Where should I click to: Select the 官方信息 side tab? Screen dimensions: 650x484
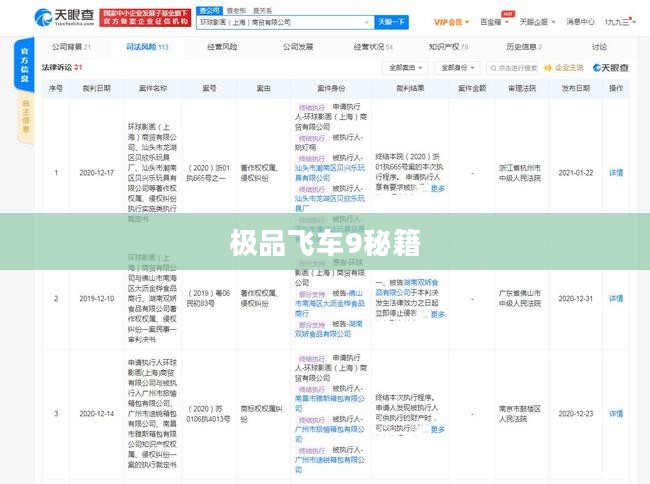pyautogui.click(x=24, y=64)
